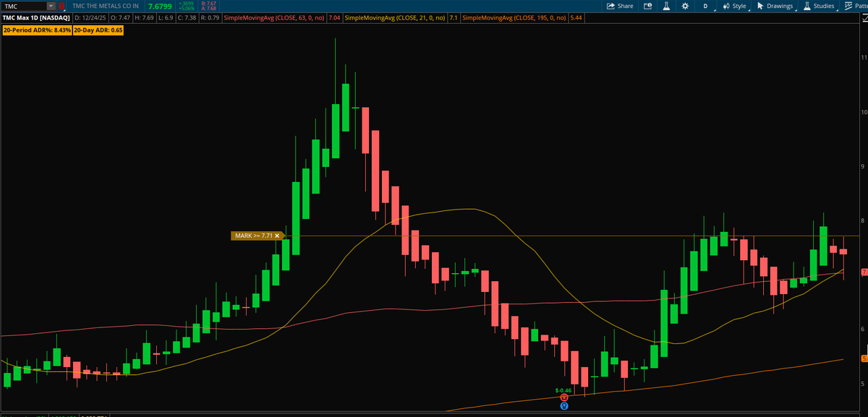Screen dimensions: 868x417
Task: Click the icon right of Share
Action: 647,6
